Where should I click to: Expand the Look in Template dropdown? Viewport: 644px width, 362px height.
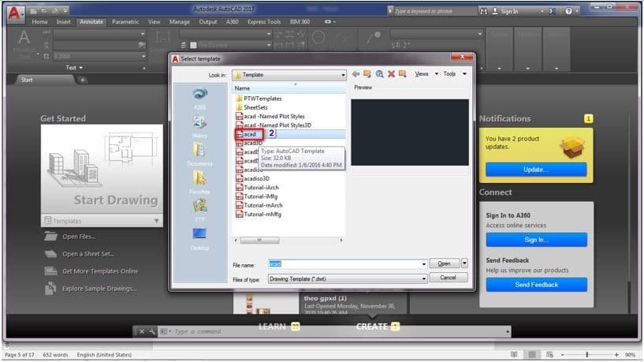pyautogui.click(x=343, y=75)
